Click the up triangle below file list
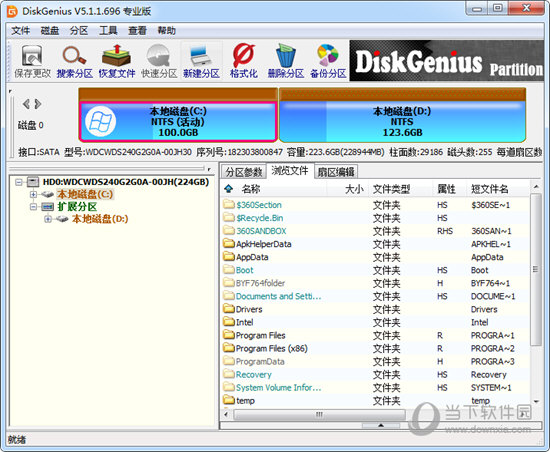The image size is (550, 452). coord(381,425)
